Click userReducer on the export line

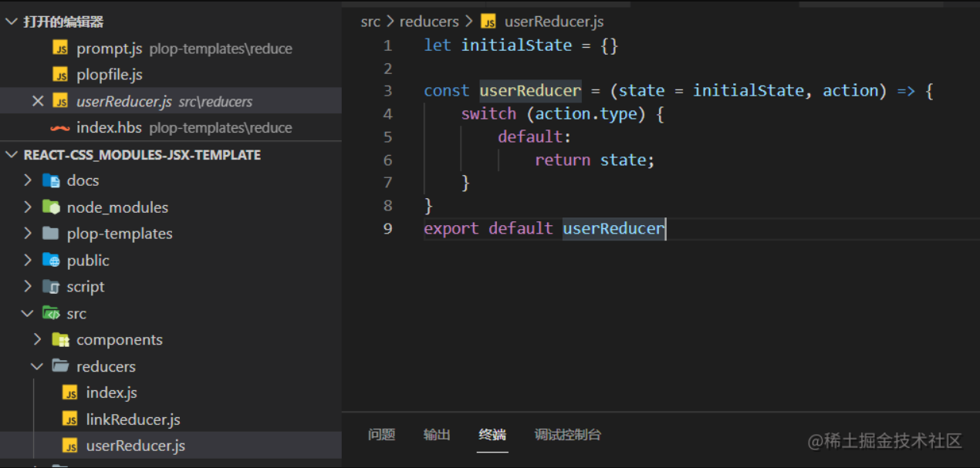pos(613,229)
